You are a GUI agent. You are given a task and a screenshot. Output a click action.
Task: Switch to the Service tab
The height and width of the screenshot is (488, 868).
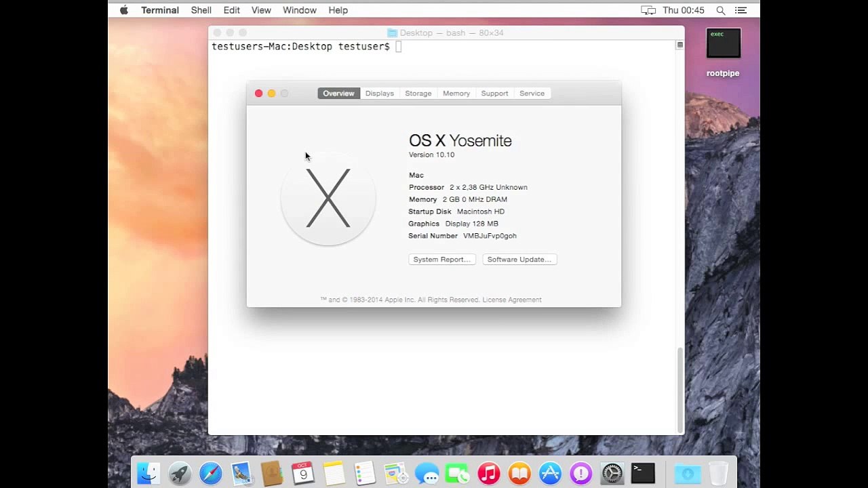tap(532, 94)
